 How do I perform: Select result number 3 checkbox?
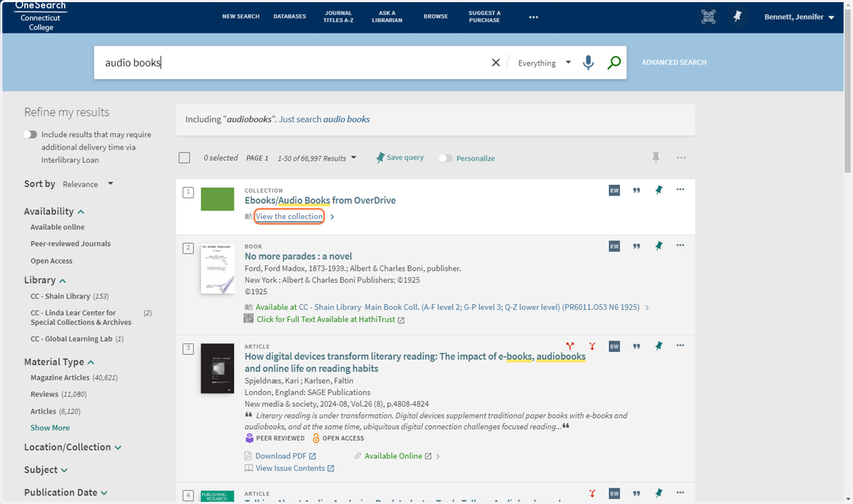(x=188, y=348)
